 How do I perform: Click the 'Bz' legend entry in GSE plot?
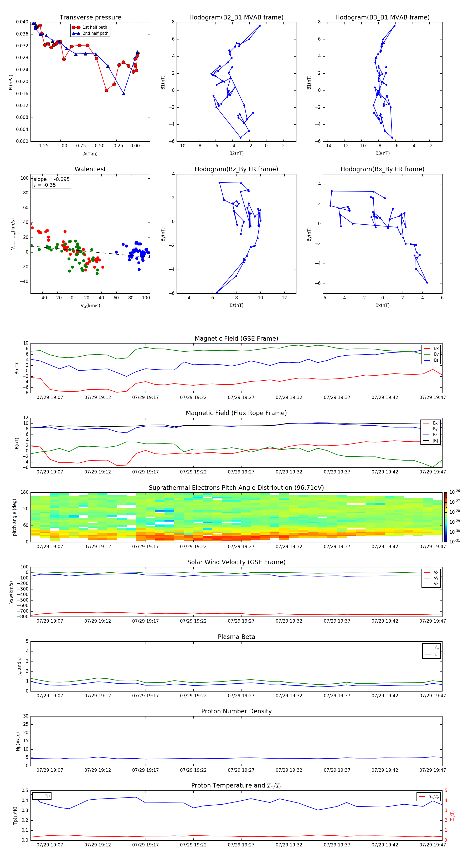click(431, 360)
